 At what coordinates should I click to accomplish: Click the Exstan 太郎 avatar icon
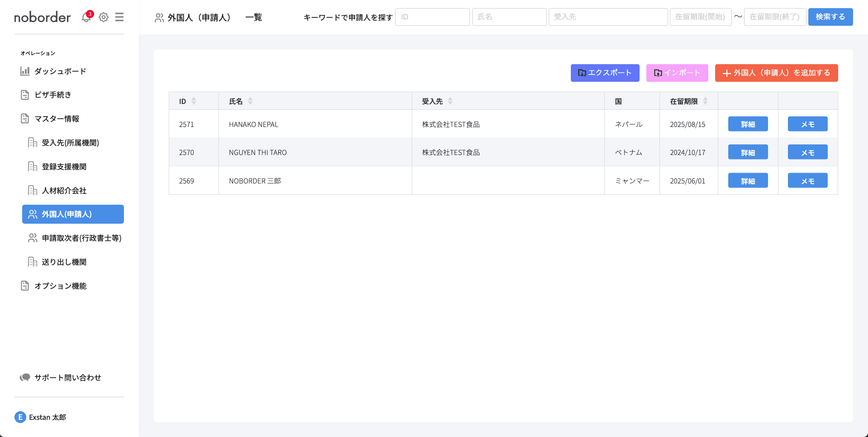pyautogui.click(x=20, y=417)
